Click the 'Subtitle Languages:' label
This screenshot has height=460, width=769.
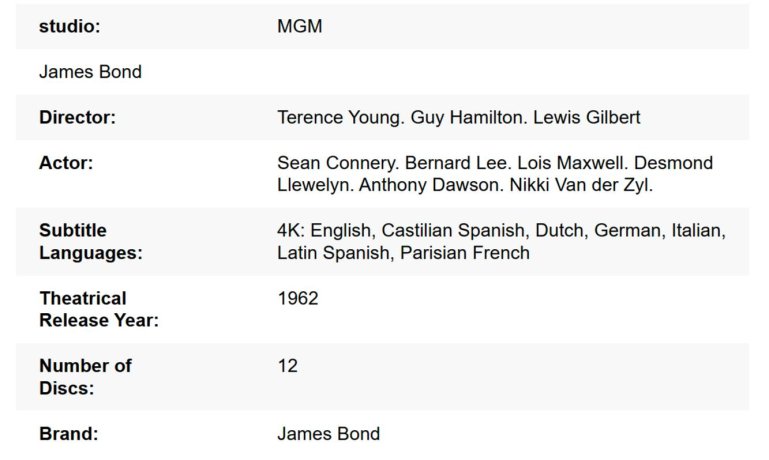[x=90, y=242]
